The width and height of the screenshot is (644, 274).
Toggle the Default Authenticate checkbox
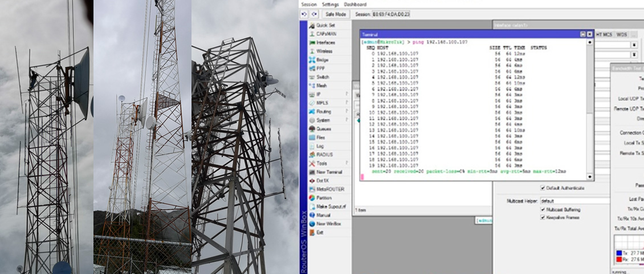(x=542, y=188)
